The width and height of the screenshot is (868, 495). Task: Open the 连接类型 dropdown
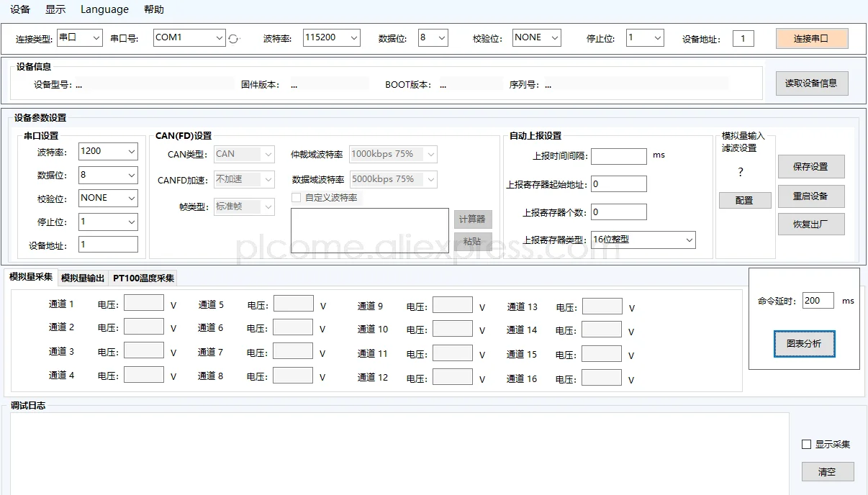(80, 37)
